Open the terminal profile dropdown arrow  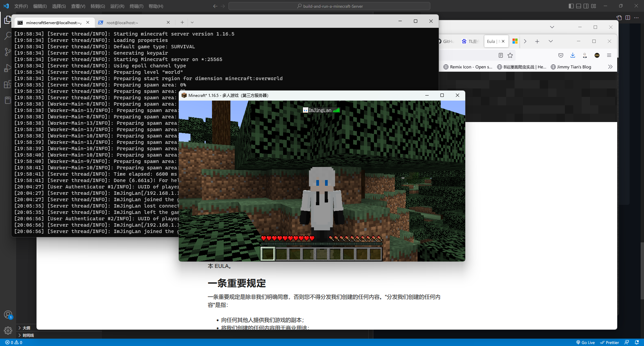tap(192, 22)
